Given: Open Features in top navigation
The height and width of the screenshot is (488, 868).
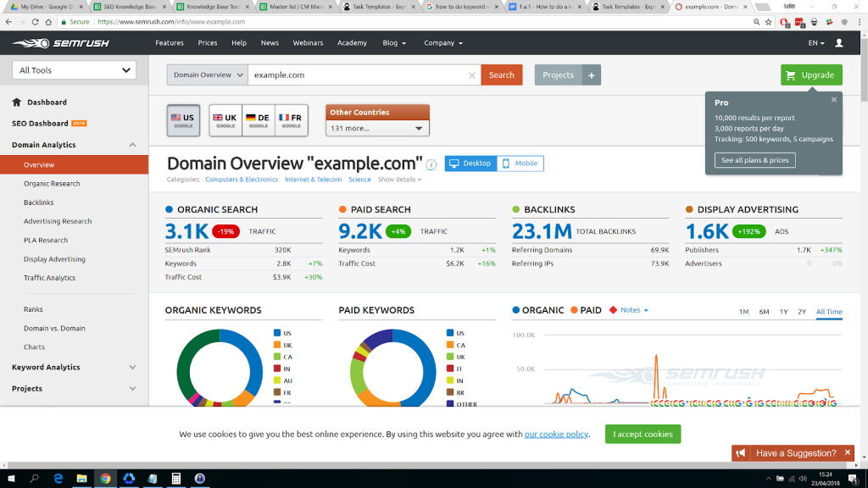Looking at the screenshot, I should click(170, 43).
